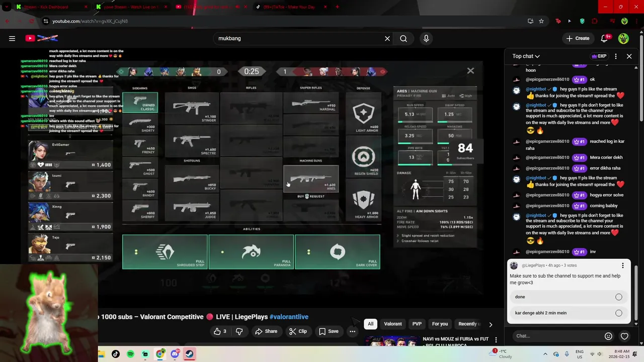Open Chrome from the taskbar

click(160, 354)
